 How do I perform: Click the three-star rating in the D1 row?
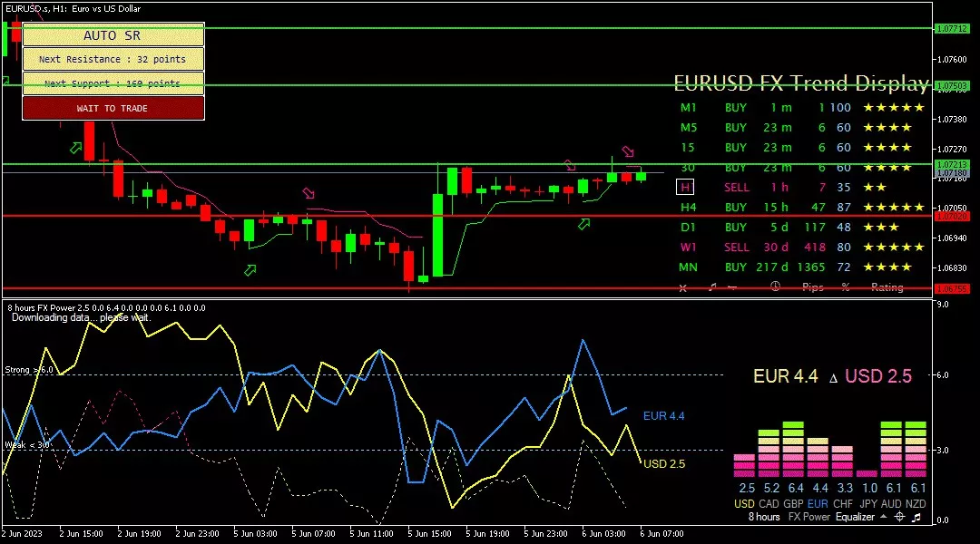coord(881,228)
